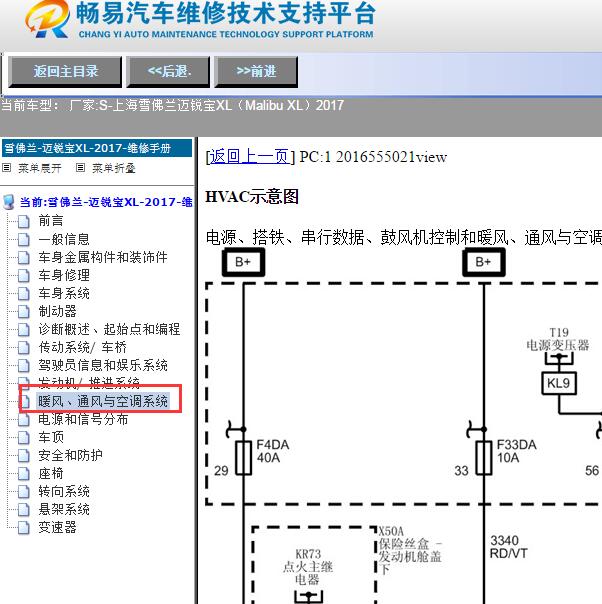
Task: Open the 制动器 tree entry
Action: [57, 311]
